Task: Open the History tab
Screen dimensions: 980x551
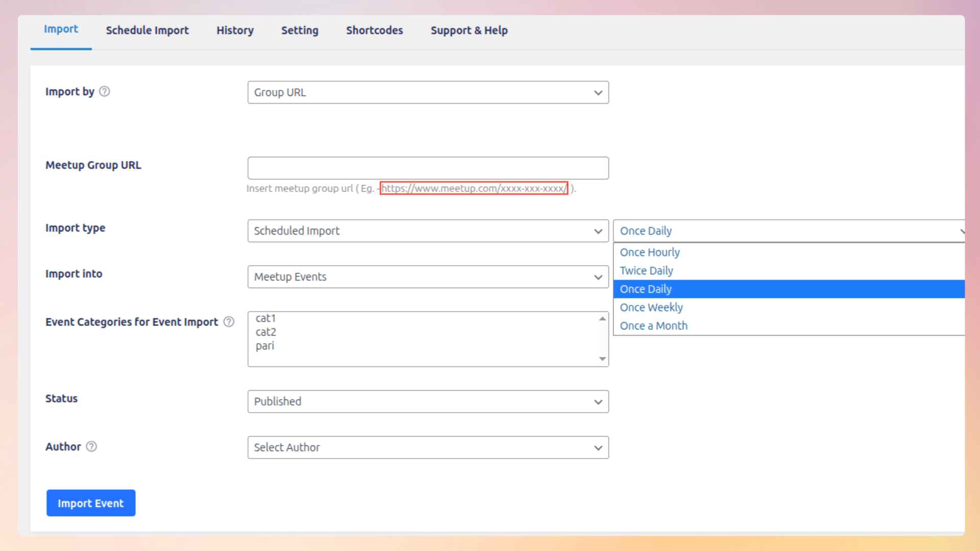Action: [235, 30]
